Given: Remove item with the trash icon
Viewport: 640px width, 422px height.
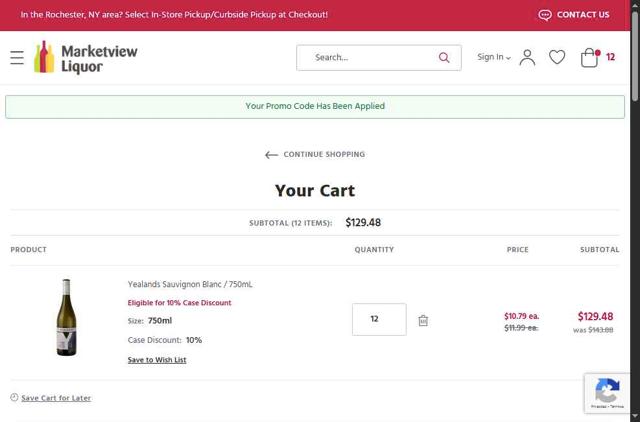Looking at the screenshot, I should [x=423, y=320].
